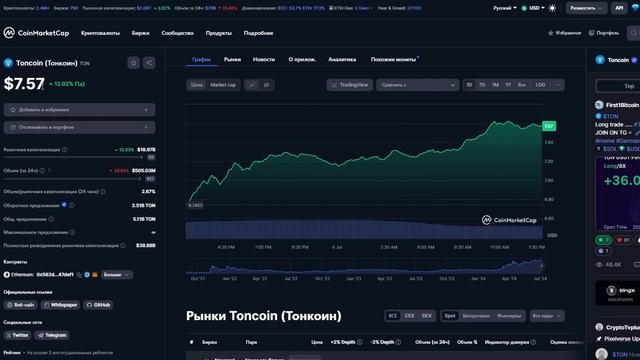
Task: Add token to MetaMask via fox icon
Action: (95, 275)
